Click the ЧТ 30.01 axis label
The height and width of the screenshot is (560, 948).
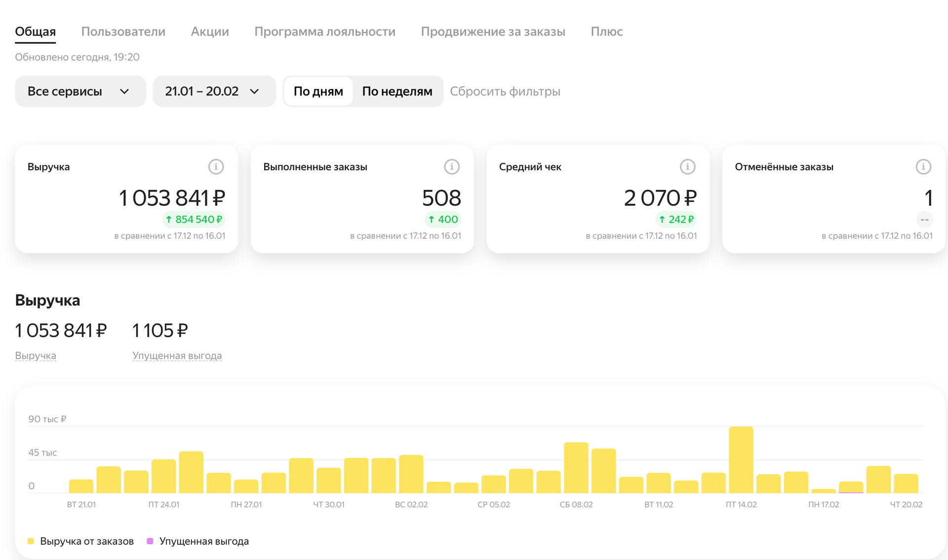click(329, 505)
